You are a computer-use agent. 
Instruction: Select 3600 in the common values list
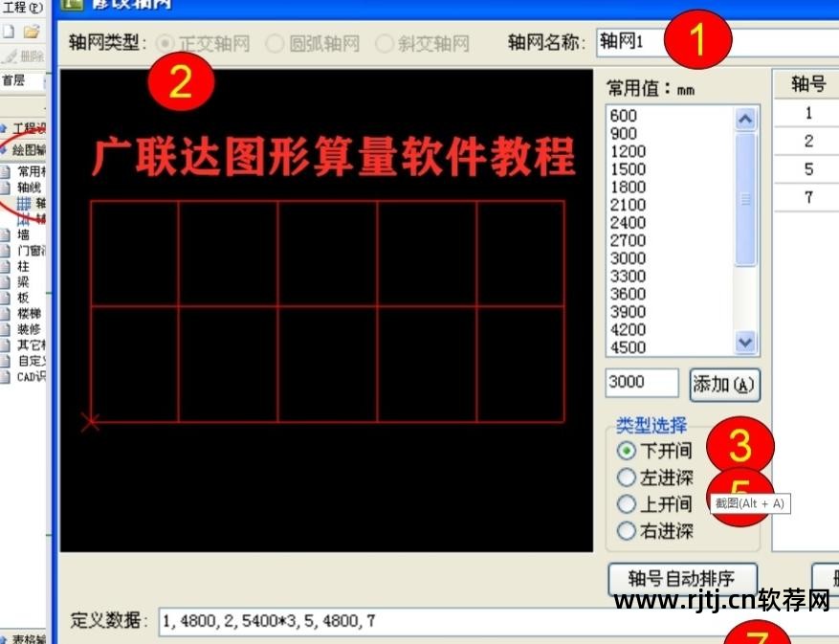click(629, 294)
